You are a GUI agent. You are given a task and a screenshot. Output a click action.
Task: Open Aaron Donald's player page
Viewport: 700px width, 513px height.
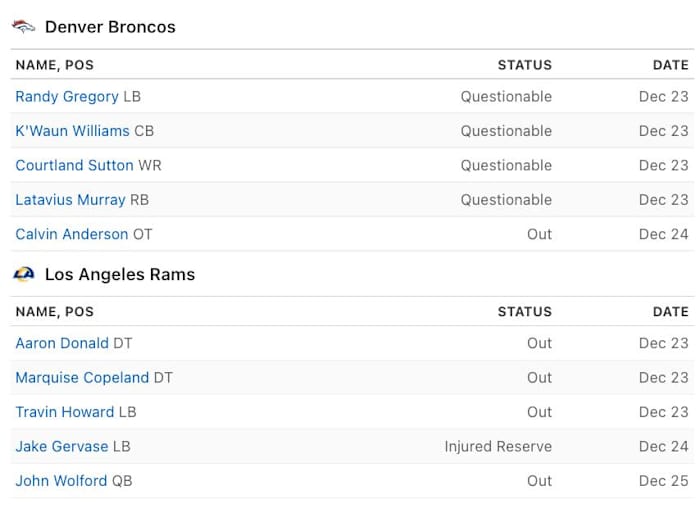(61, 343)
